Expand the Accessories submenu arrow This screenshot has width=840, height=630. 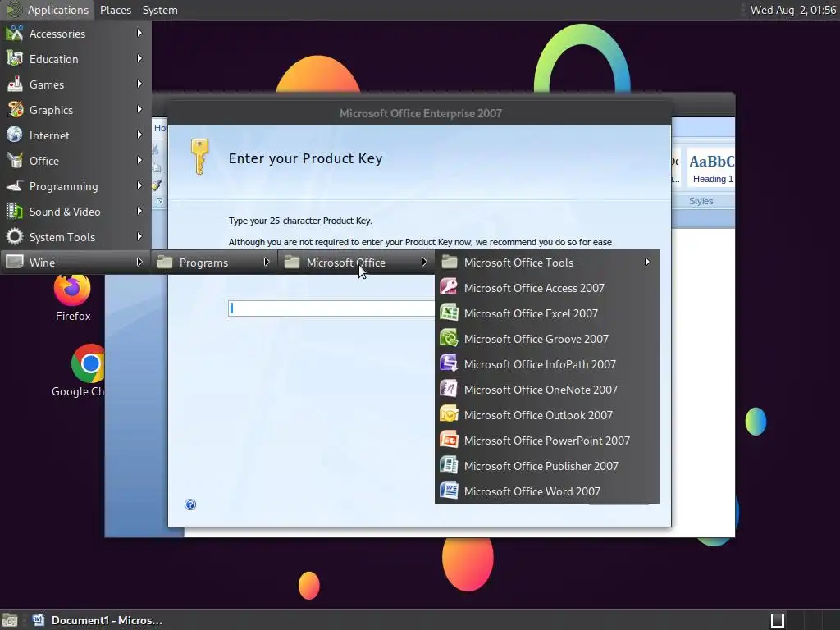(x=139, y=33)
